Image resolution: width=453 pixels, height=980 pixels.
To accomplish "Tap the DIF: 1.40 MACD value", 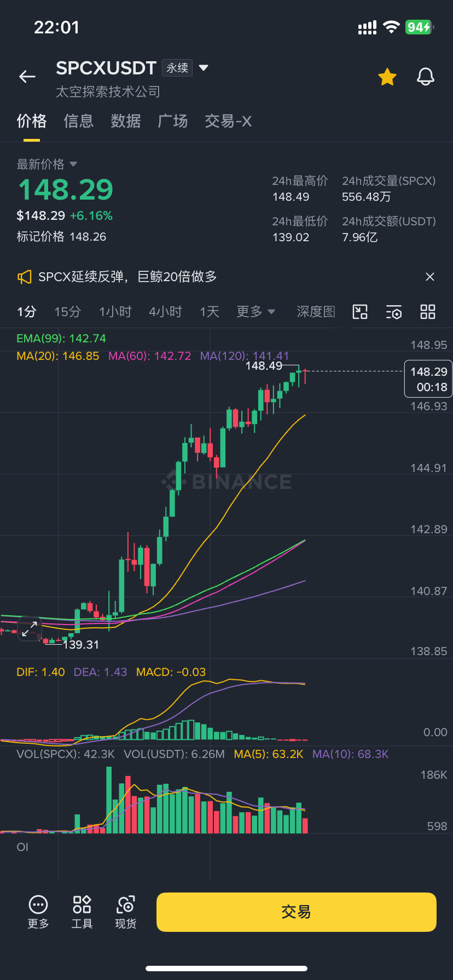I will click(x=40, y=672).
